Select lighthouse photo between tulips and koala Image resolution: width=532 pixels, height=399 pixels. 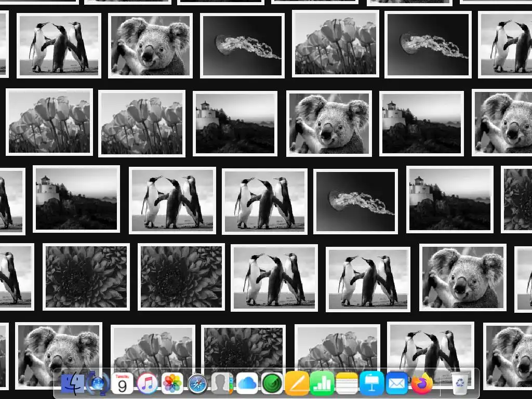click(235, 124)
